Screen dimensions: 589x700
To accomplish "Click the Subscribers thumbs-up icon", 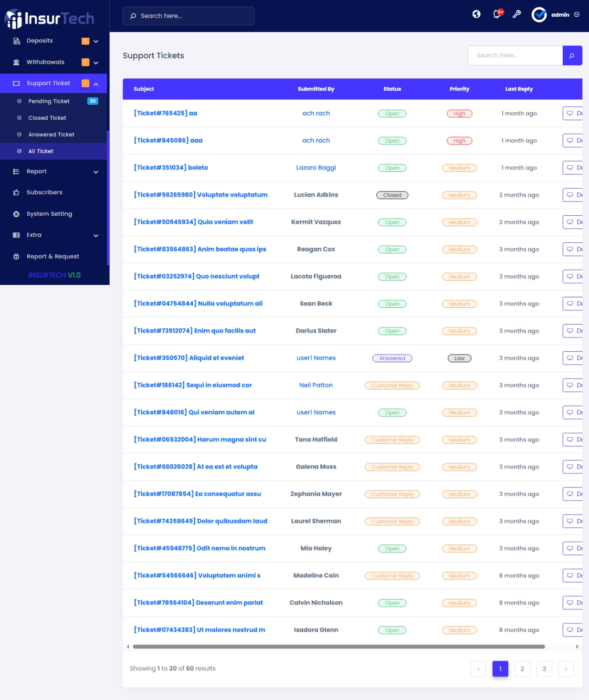I will 16,192.
